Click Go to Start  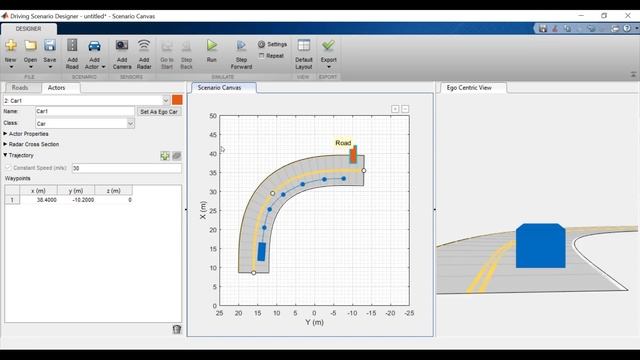167,54
